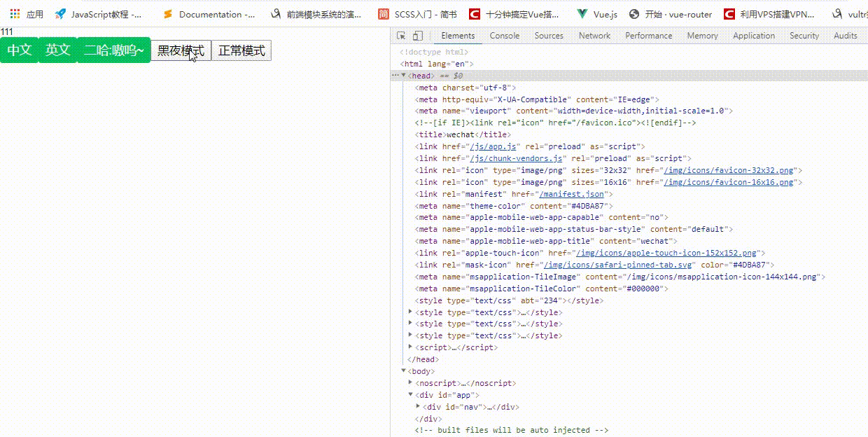Open the 开始 vue-router bookmark icon
The image size is (868, 437).
tap(634, 14)
